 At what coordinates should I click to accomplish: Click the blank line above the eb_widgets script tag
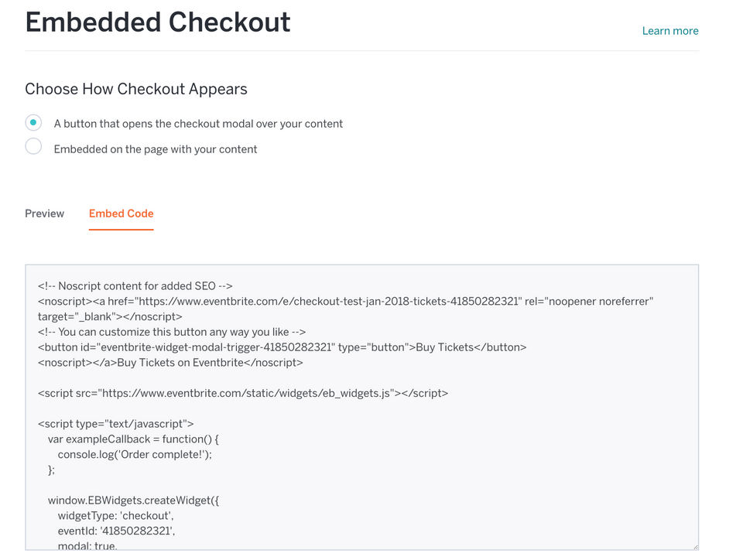pos(232,377)
